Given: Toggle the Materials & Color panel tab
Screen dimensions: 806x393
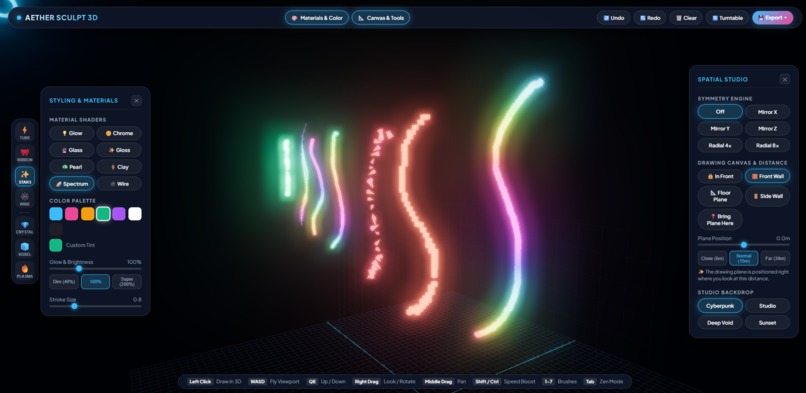Looking at the screenshot, I should pos(317,18).
